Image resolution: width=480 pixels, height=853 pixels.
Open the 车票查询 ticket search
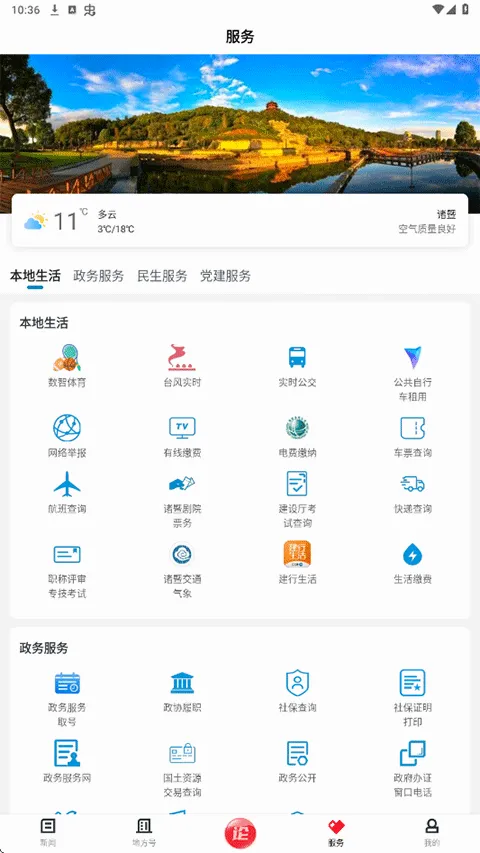413,436
